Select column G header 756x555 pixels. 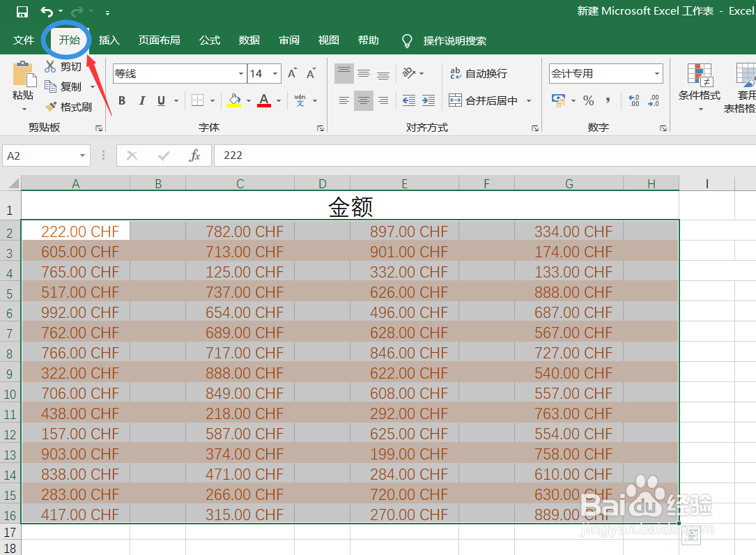pos(569,183)
